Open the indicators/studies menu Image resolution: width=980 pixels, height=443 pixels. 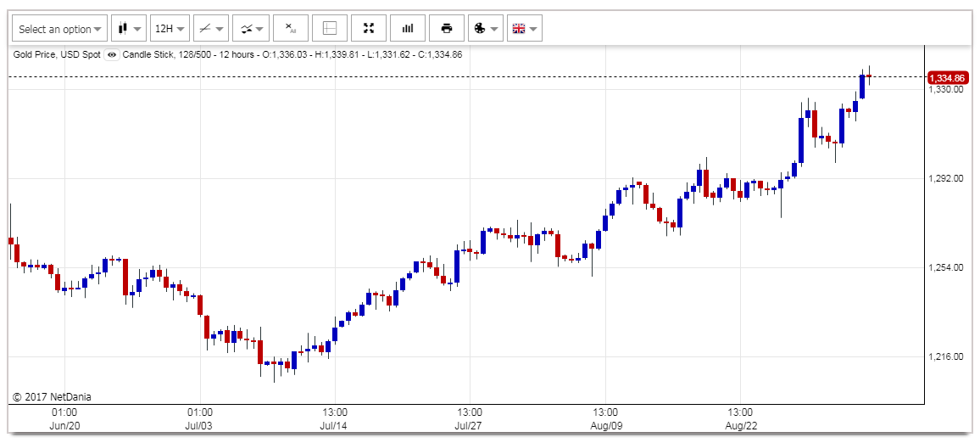coord(251,29)
